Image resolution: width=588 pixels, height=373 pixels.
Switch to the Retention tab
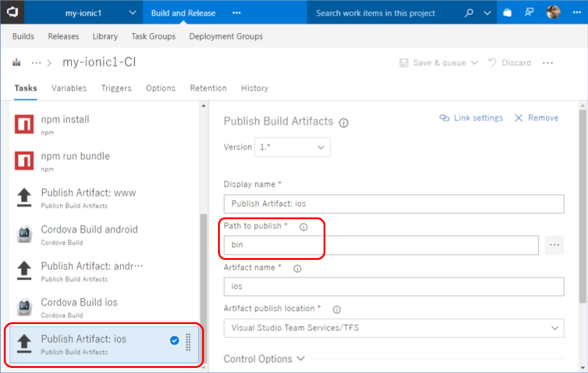point(208,88)
